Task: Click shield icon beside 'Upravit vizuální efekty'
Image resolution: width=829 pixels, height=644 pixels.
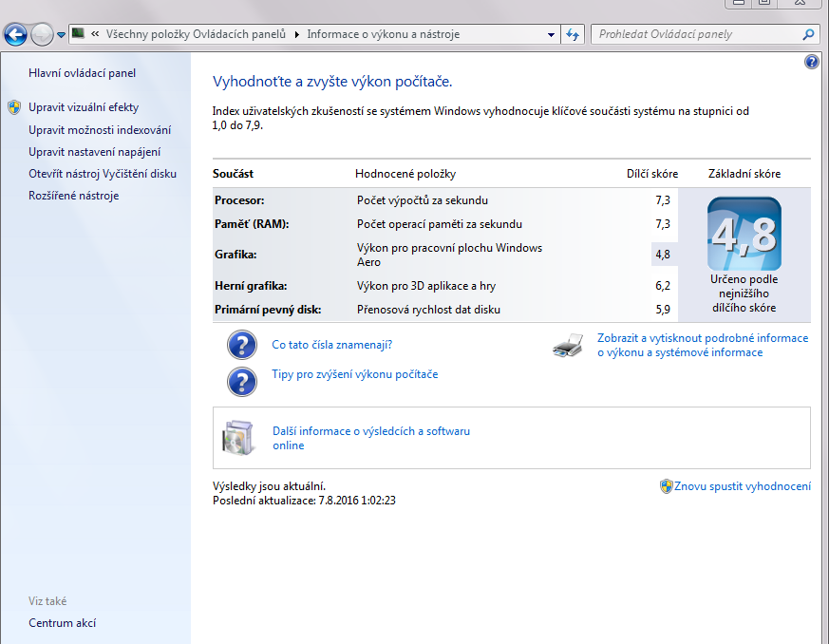Action: (14, 107)
